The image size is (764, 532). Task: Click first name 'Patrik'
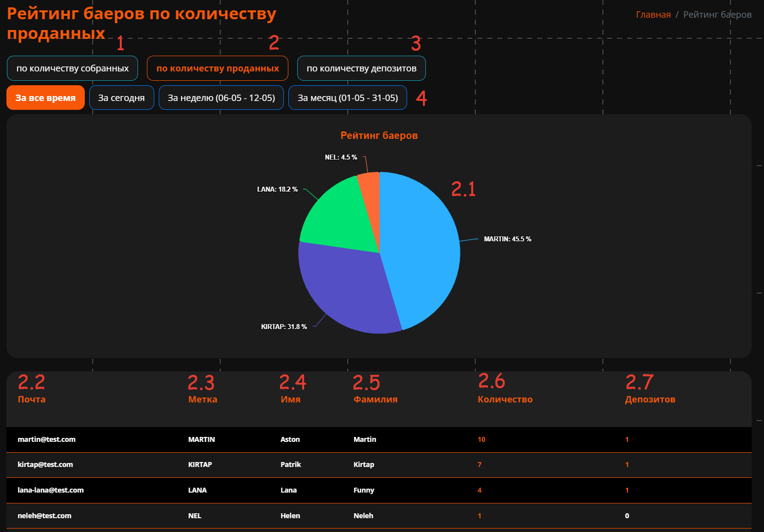coord(291,465)
